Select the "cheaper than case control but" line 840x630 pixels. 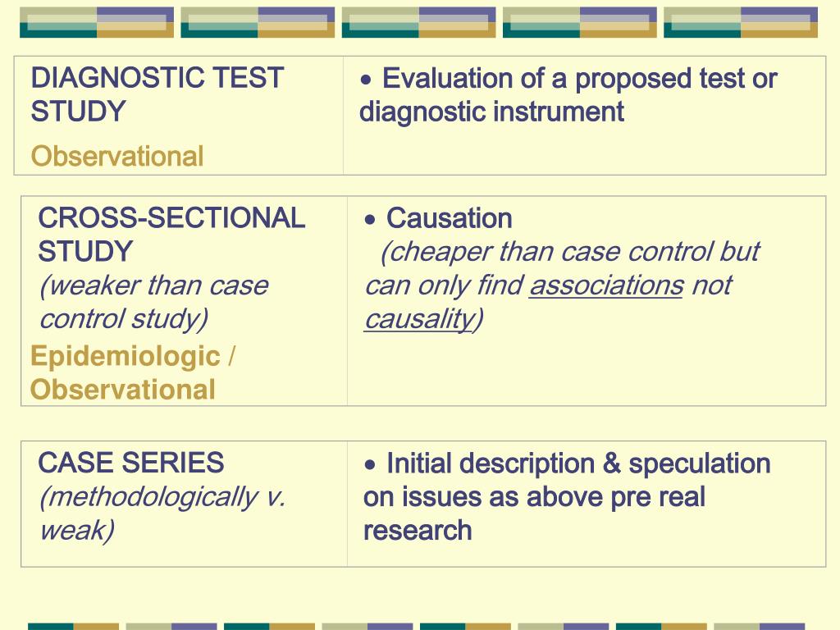[570, 252]
